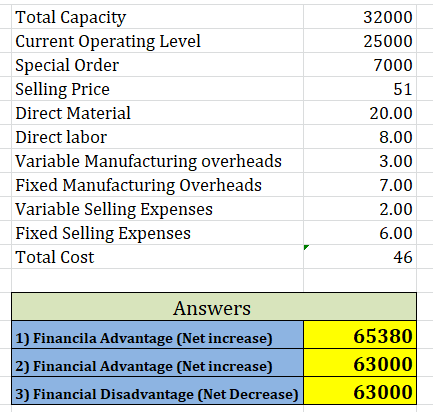This screenshot has width=433, height=412.
Task: Click the answer 2 value 63000
Action: pyautogui.click(x=360, y=363)
